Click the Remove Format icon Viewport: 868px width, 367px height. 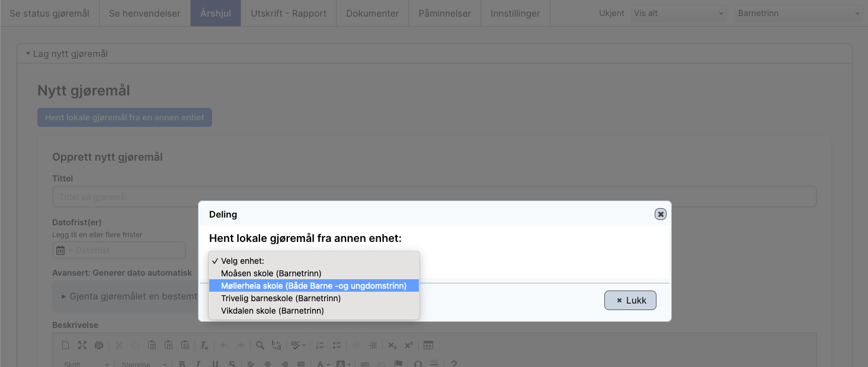coord(204,345)
